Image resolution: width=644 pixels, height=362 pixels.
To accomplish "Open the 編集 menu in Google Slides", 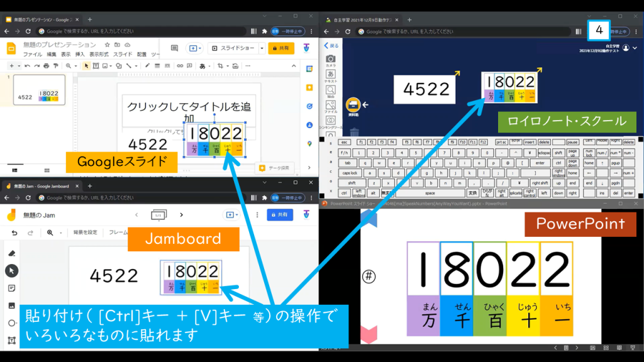I will coord(52,54).
